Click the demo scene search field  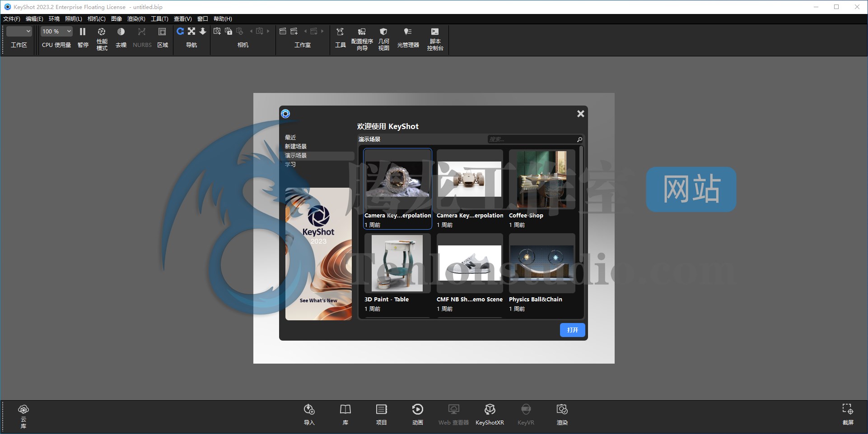coord(532,139)
